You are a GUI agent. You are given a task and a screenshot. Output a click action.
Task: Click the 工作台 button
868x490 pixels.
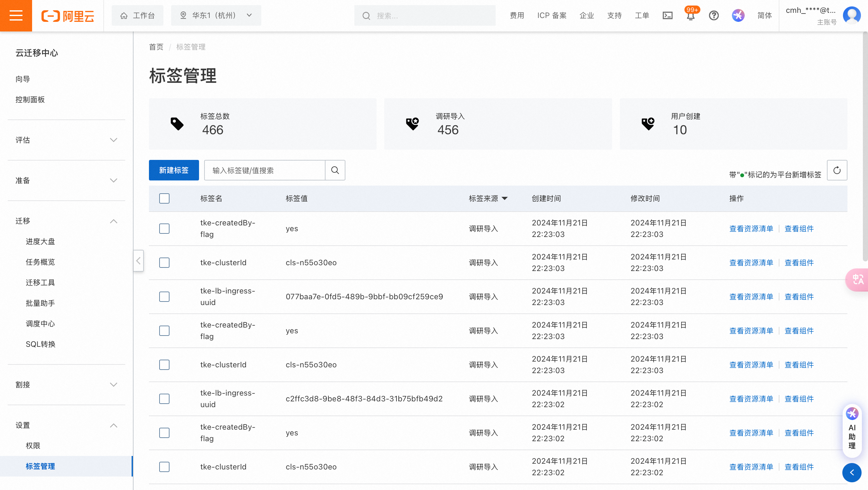137,15
